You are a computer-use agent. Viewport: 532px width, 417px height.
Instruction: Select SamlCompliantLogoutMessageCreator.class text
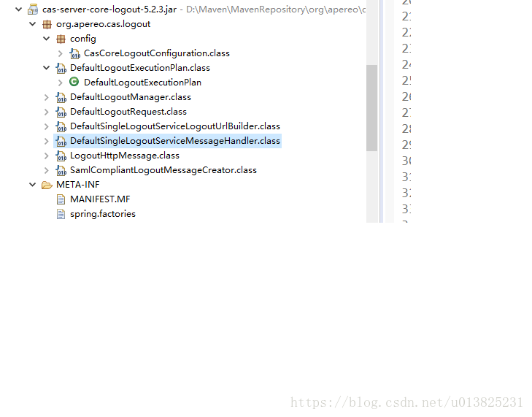click(x=163, y=170)
